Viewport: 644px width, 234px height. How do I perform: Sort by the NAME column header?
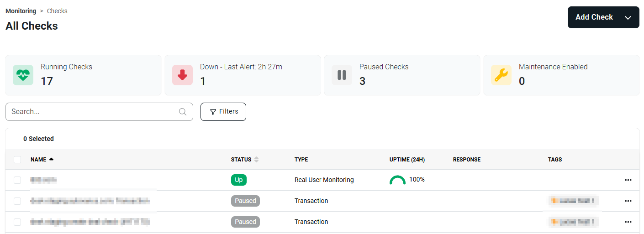38,160
